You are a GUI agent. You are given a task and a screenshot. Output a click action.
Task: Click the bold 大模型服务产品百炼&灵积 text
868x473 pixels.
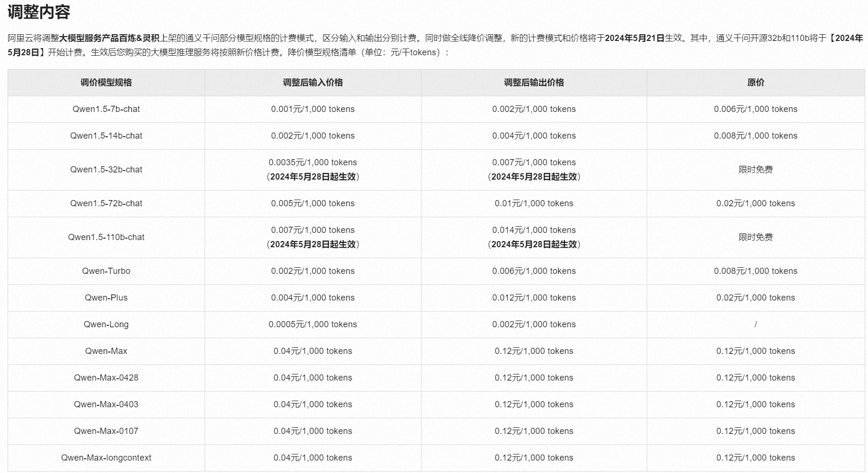pyautogui.click(x=109, y=38)
